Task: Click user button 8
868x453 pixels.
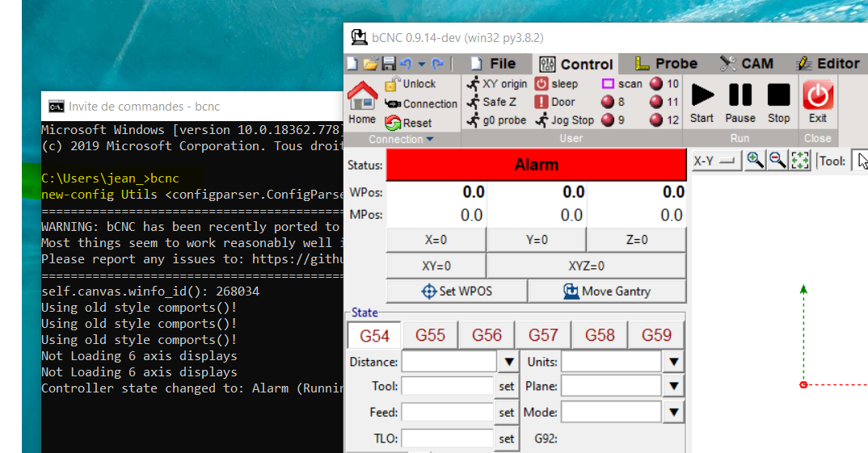Action: point(613,102)
